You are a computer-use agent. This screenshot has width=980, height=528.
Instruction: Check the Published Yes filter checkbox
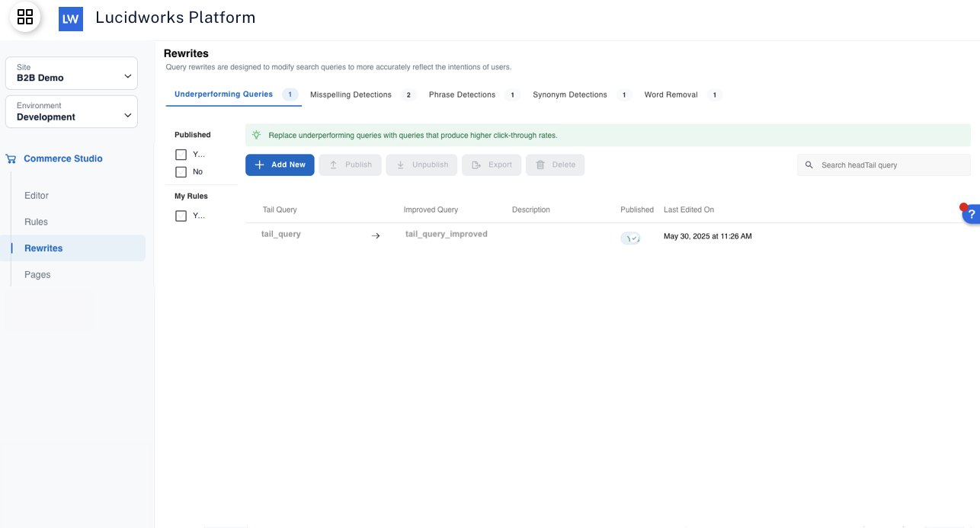click(x=181, y=155)
